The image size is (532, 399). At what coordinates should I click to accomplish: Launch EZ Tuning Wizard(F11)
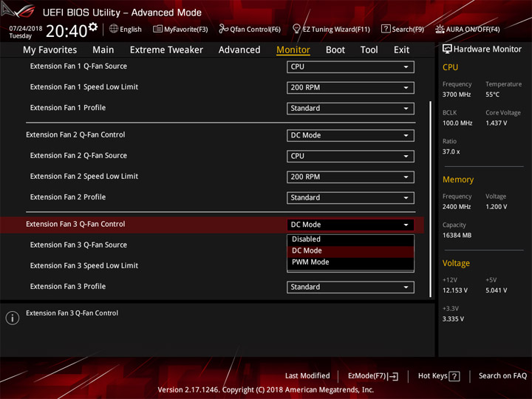tap(331, 29)
